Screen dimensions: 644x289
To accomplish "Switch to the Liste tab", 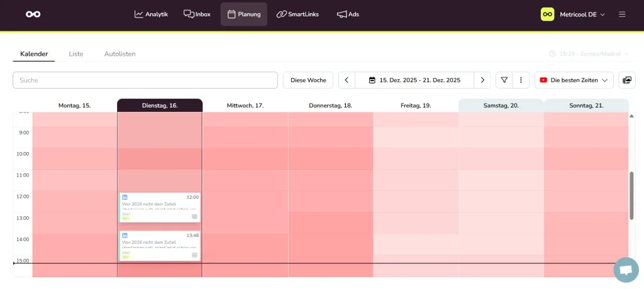I will (76, 54).
